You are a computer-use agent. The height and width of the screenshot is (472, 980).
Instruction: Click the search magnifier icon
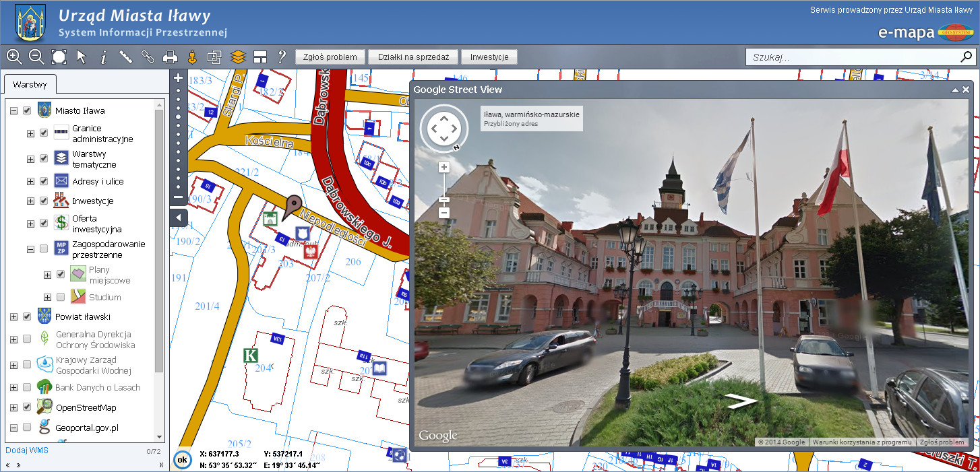pos(966,57)
